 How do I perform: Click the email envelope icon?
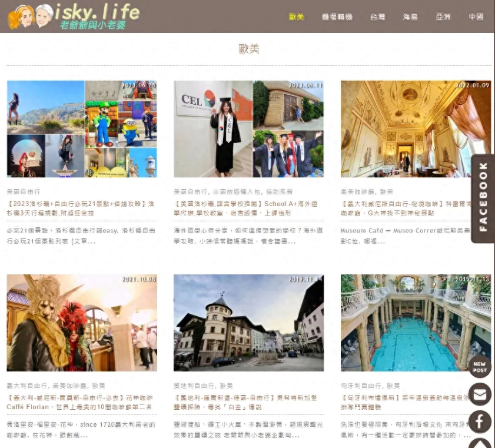click(x=480, y=394)
